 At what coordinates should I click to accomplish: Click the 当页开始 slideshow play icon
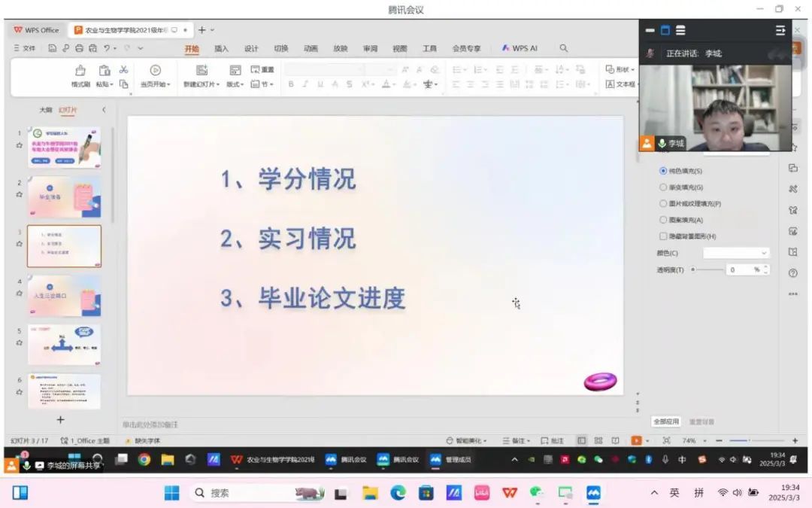point(155,70)
